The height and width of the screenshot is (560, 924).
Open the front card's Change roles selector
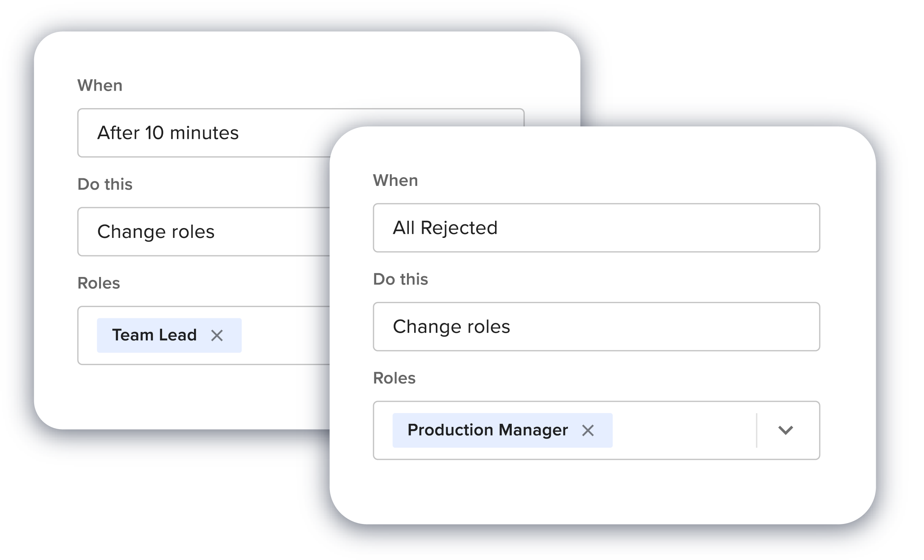pyautogui.click(x=596, y=327)
